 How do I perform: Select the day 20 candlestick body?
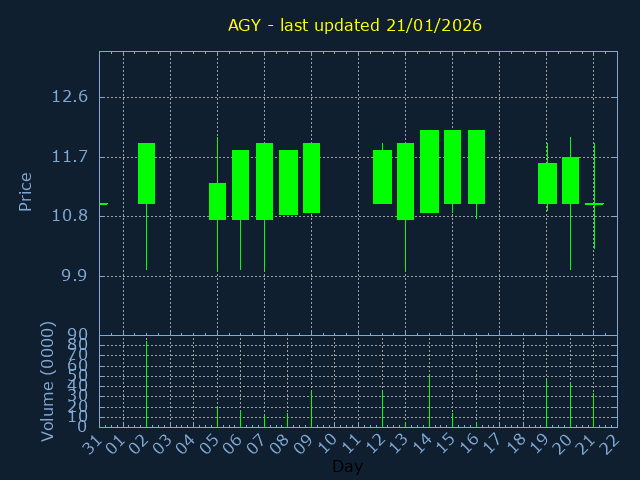point(570,180)
